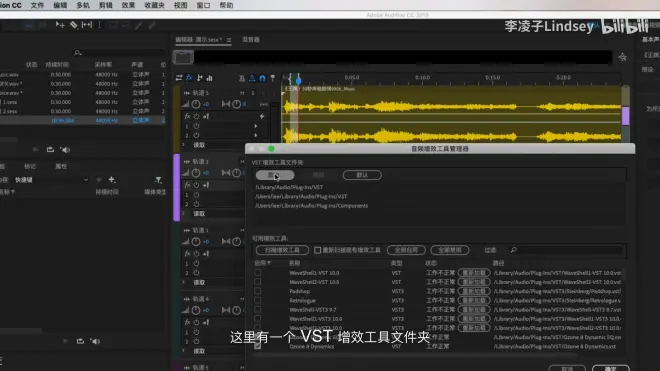Toggle track 1 effects rack power
Viewport: 660px width, 371px height.
[x=197, y=116]
